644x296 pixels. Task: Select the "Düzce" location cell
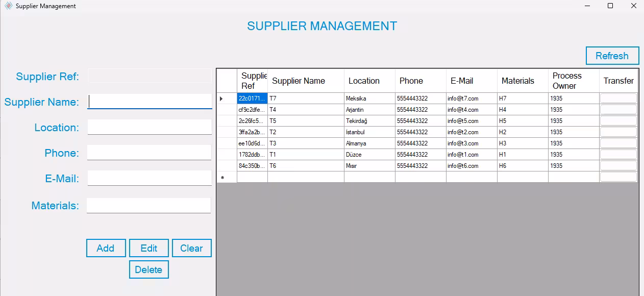click(369, 155)
